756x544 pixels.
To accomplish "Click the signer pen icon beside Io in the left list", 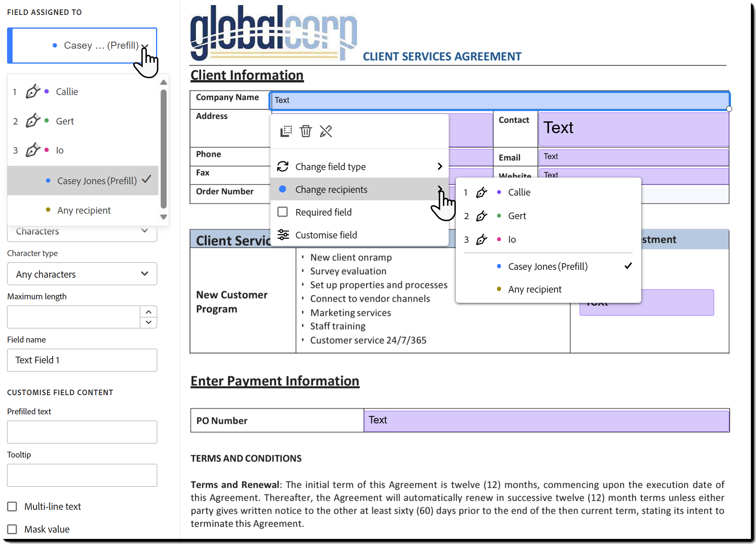I will pyautogui.click(x=33, y=150).
